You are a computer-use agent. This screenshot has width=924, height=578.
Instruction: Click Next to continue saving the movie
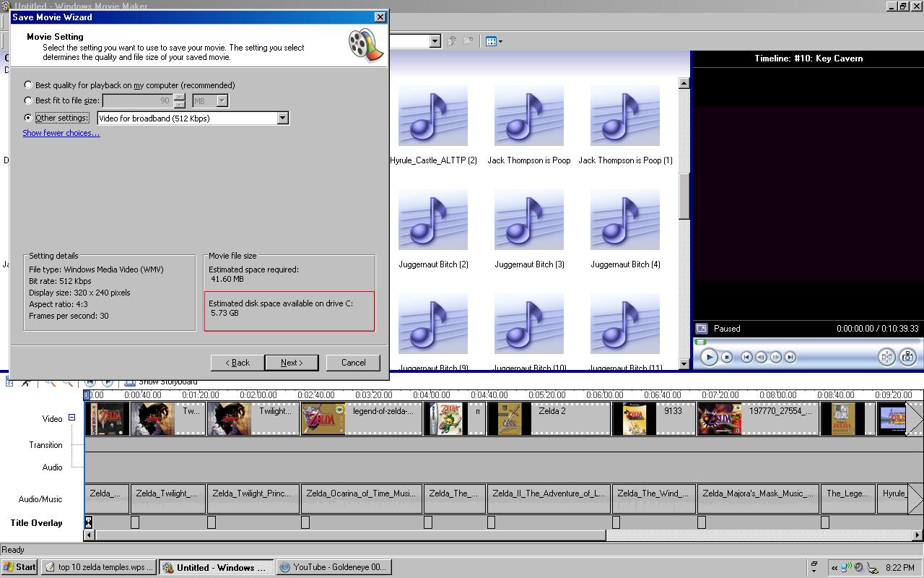[291, 363]
